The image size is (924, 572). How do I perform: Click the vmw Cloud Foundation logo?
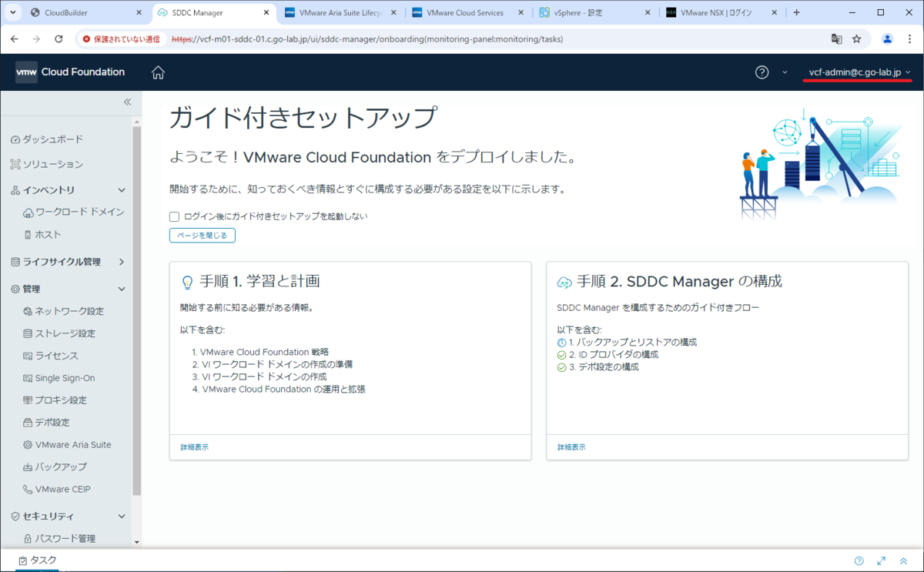click(x=70, y=72)
